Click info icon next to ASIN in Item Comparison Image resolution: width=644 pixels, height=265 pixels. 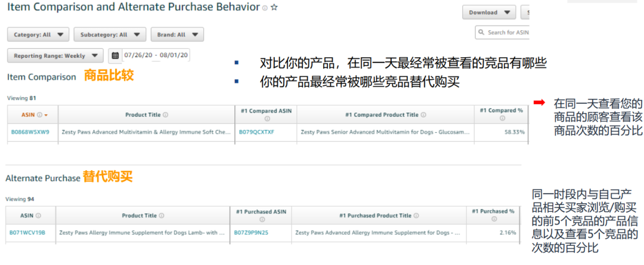point(40,115)
